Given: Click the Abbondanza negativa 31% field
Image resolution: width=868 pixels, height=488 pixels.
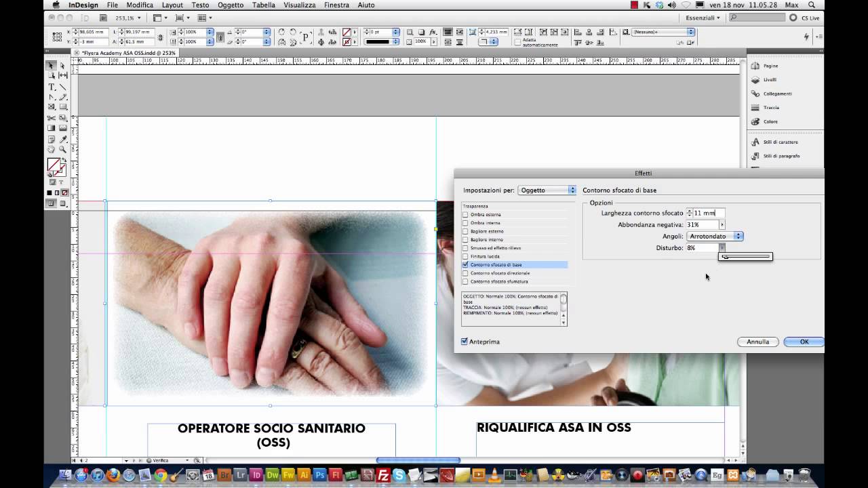Looking at the screenshot, I should (x=702, y=224).
